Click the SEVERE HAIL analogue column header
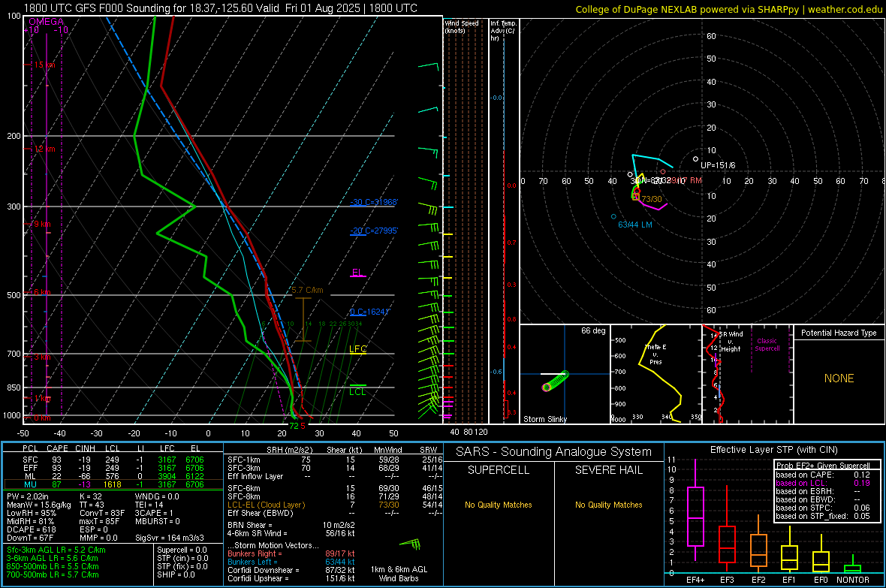 608,470
